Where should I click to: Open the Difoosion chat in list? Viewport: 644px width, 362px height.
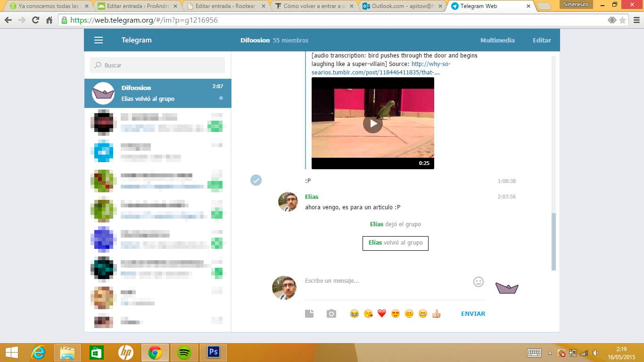tap(157, 93)
